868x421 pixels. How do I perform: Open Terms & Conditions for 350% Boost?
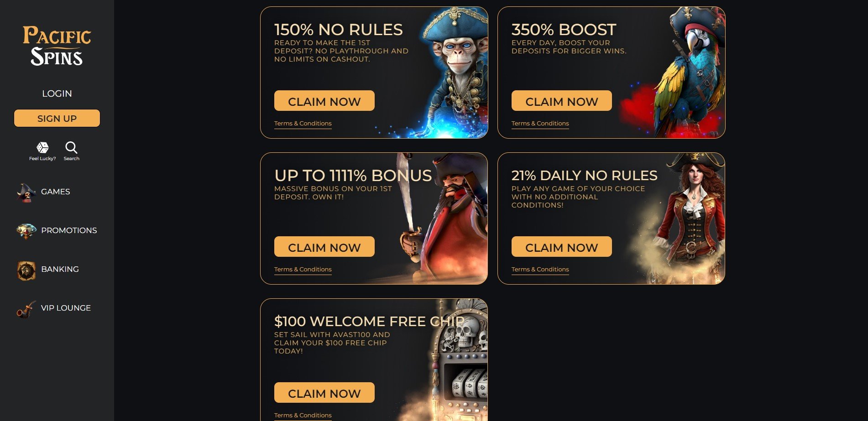click(540, 124)
